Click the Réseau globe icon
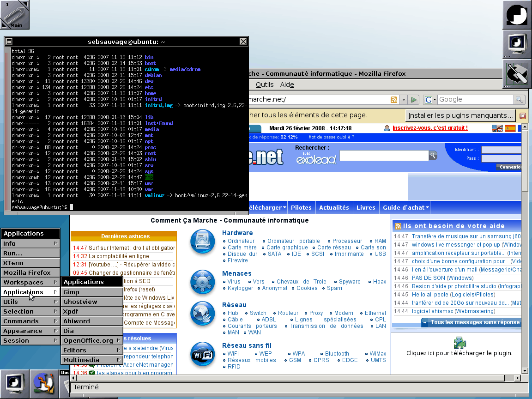 coord(203,314)
